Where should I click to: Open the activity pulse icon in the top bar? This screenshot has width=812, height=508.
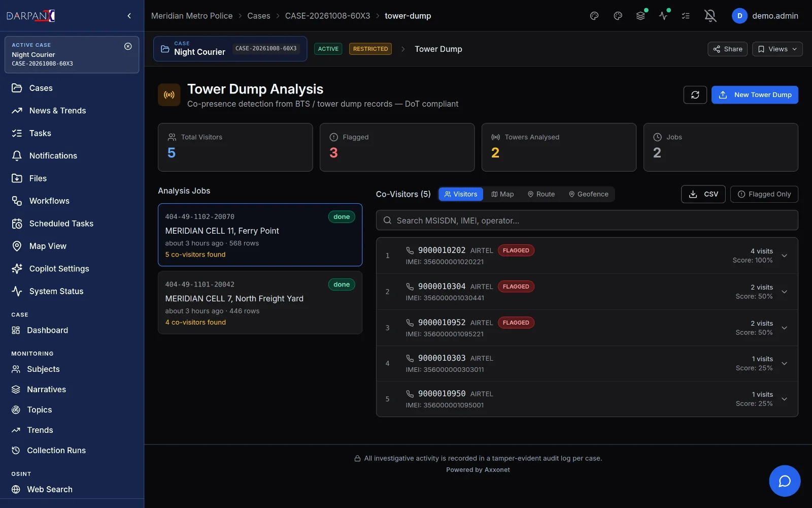[663, 16]
